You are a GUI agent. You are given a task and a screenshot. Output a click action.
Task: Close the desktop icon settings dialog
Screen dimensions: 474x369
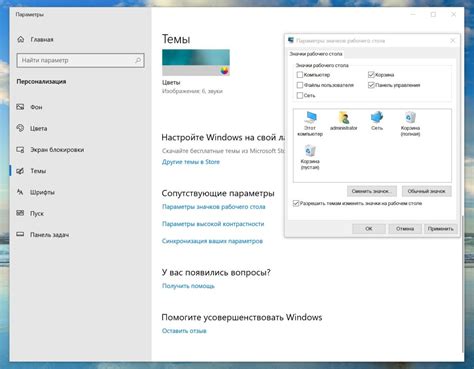tap(452, 41)
